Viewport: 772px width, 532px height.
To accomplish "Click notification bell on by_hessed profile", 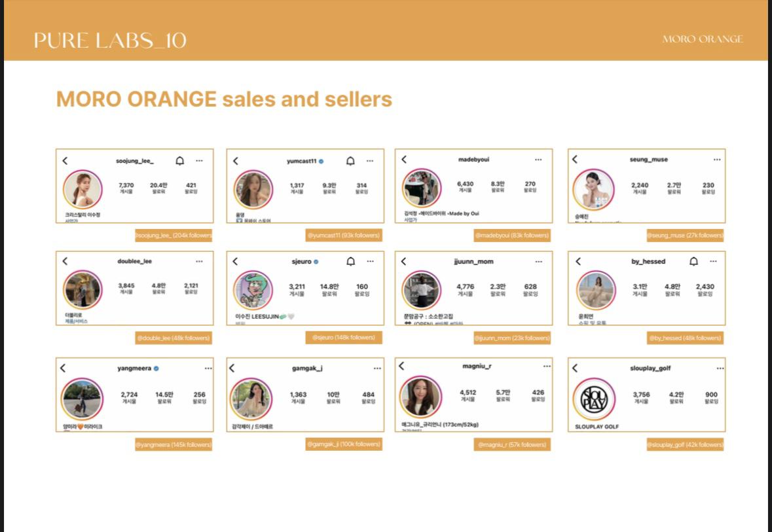I will click(694, 262).
